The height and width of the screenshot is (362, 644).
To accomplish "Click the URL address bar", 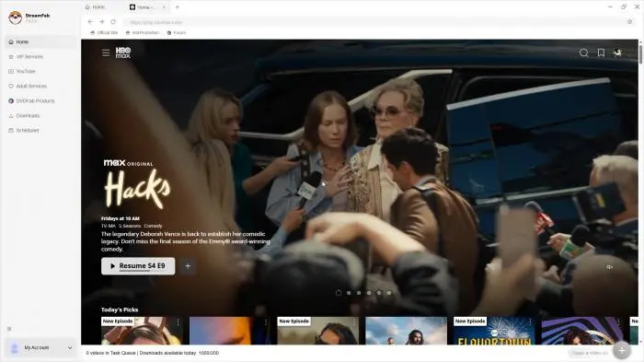I will click(x=374, y=22).
